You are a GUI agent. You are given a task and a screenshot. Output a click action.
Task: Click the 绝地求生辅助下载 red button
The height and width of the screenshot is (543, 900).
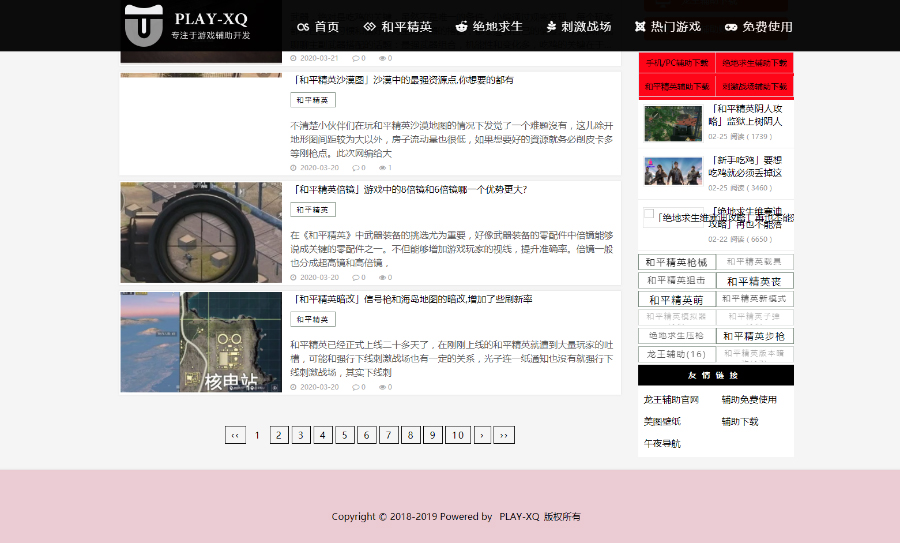click(755, 63)
